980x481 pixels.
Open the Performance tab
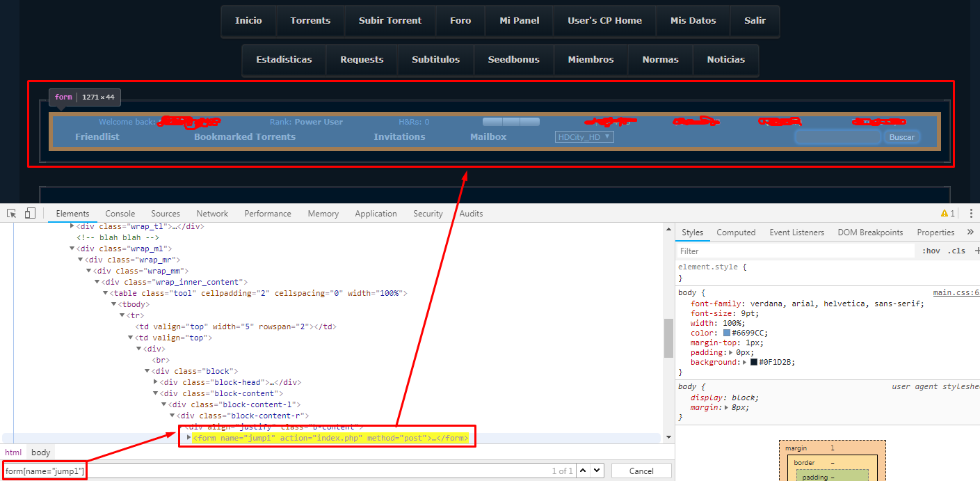pos(267,214)
